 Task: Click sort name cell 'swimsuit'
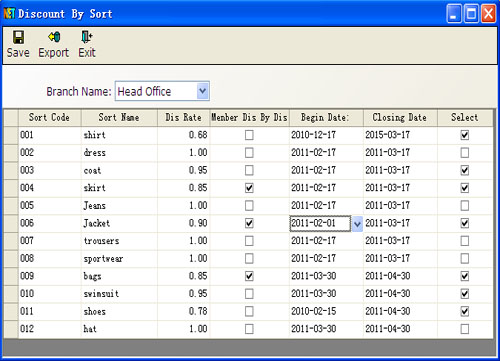tap(119, 294)
